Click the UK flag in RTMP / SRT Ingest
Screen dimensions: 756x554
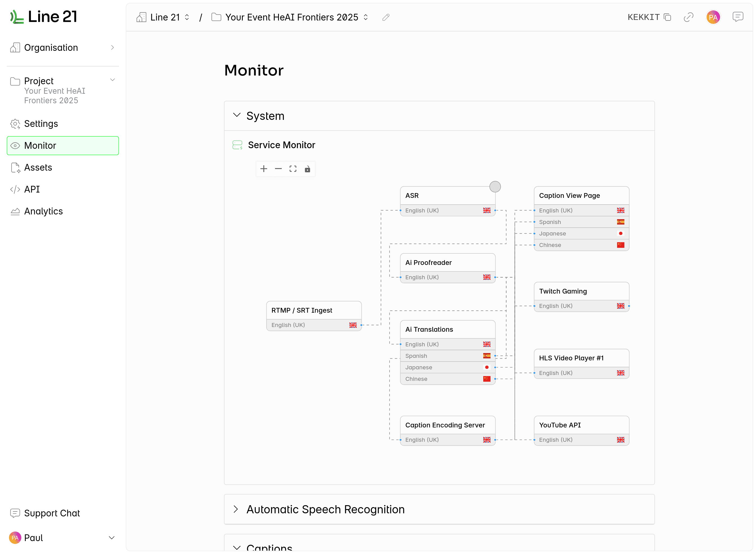tap(353, 325)
